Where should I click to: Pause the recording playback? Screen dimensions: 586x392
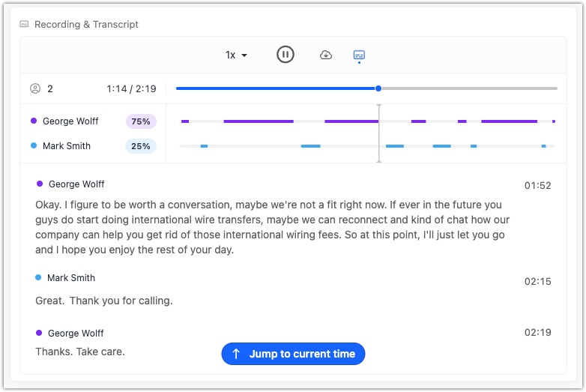pyautogui.click(x=285, y=55)
